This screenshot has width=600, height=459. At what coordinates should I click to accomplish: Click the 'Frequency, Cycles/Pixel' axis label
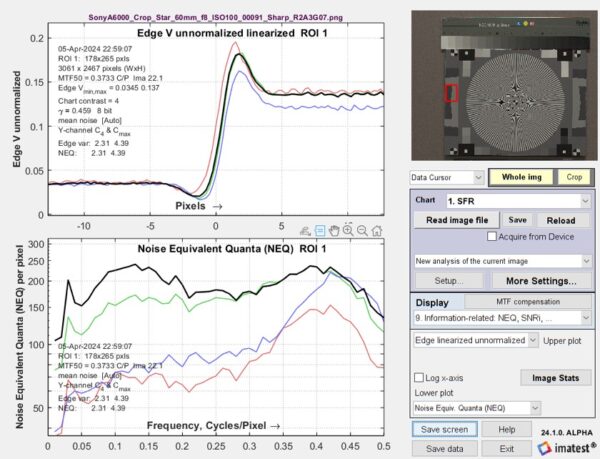pyautogui.click(x=213, y=426)
